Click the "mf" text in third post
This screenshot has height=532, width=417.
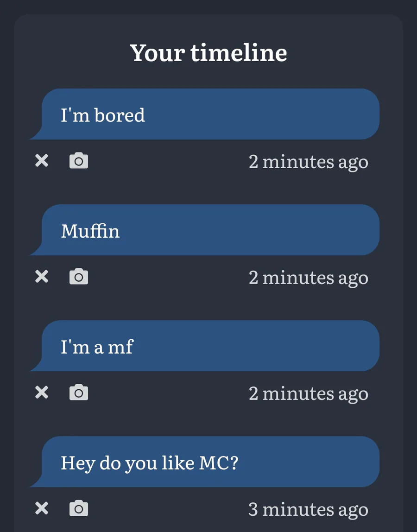[x=121, y=347]
